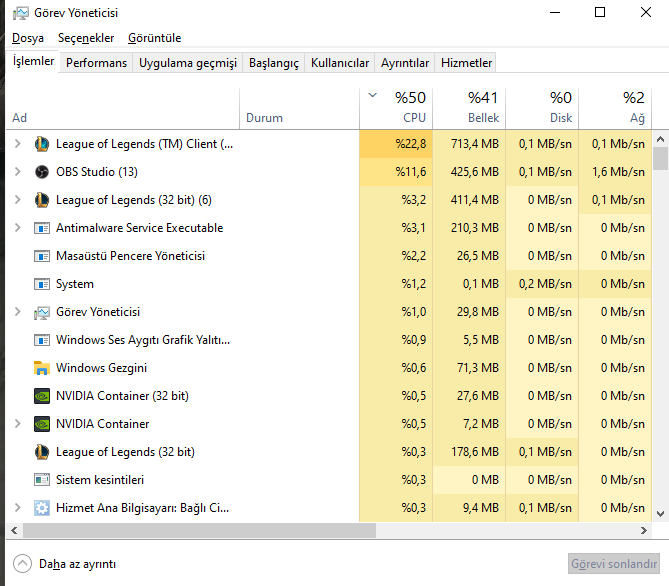The image size is (669, 586).
Task: Sort by the Disk column header
Action: click(x=542, y=108)
